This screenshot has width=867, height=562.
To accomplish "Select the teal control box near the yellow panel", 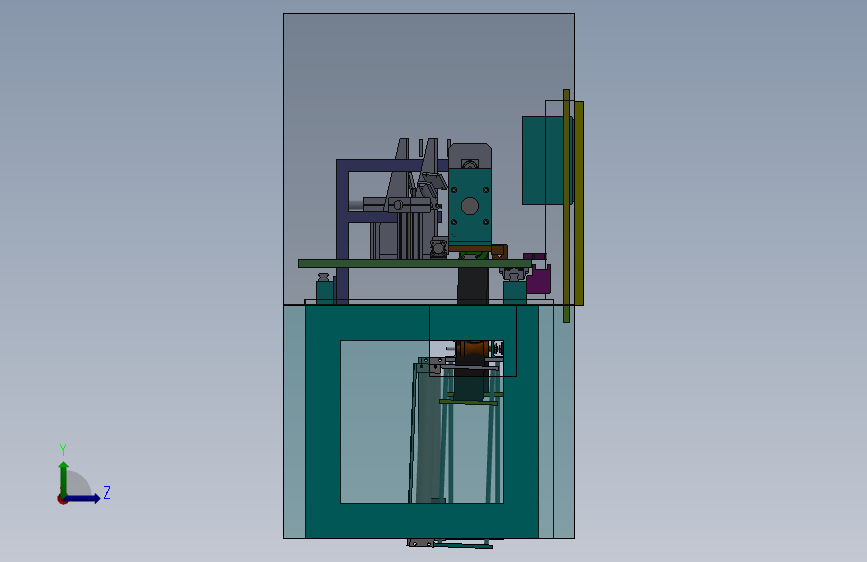I will click(543, 160).
